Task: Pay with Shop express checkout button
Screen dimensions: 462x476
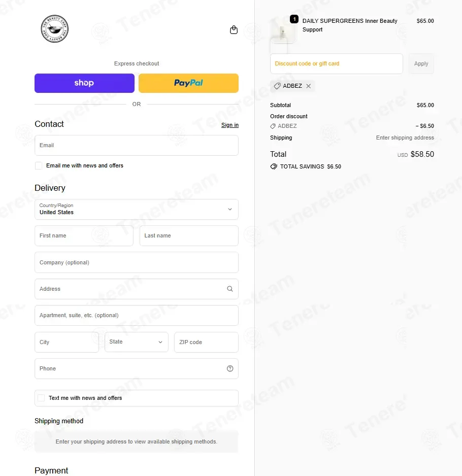Action: 84,83
